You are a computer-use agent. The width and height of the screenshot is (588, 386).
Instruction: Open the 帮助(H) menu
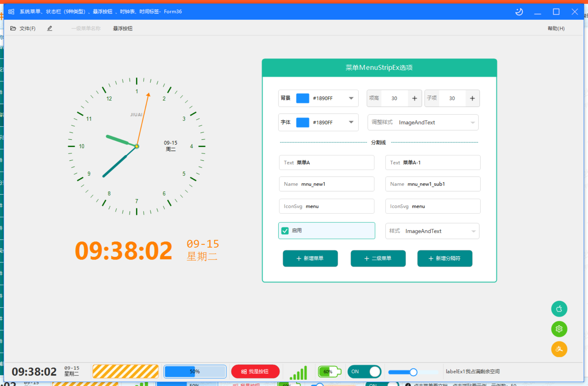click(556, 28)
